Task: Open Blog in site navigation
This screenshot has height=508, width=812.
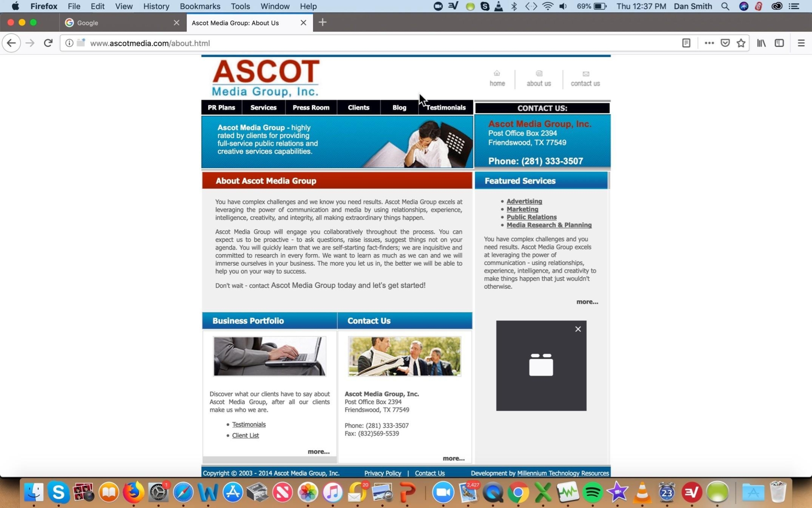Action: (x=399, y=107)
